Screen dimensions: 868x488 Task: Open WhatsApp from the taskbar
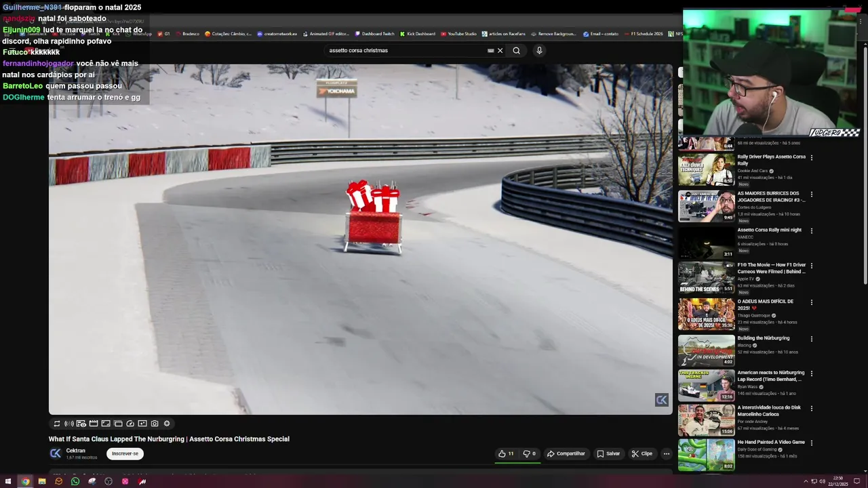pos(75,481)
